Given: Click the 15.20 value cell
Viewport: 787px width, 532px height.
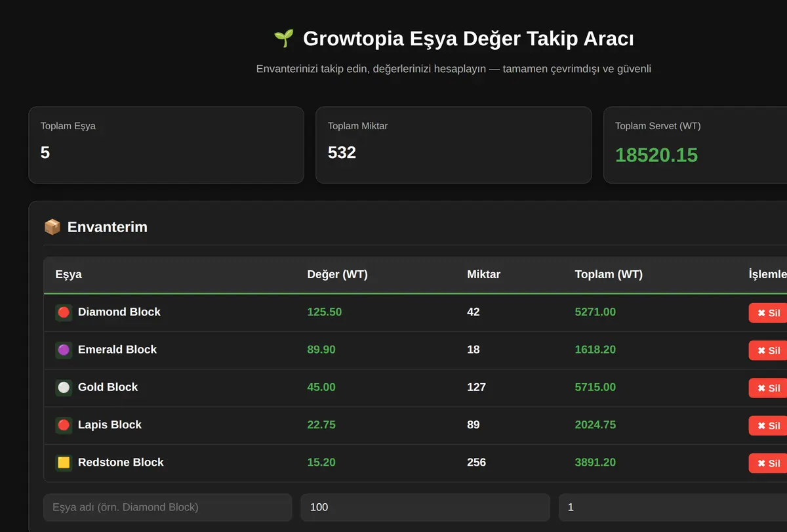Looking at the screenshot, I should point(321,462).
